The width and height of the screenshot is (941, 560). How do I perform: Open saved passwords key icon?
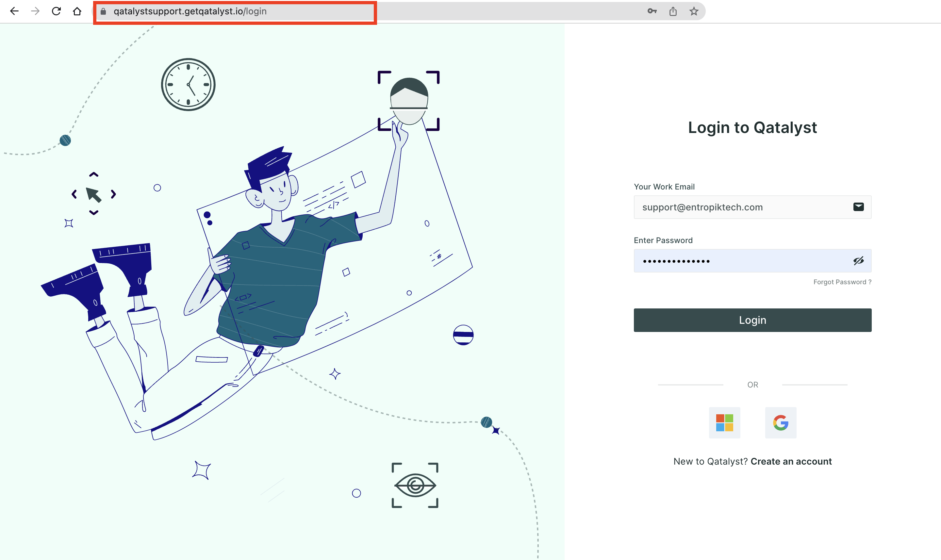[652, 11]
